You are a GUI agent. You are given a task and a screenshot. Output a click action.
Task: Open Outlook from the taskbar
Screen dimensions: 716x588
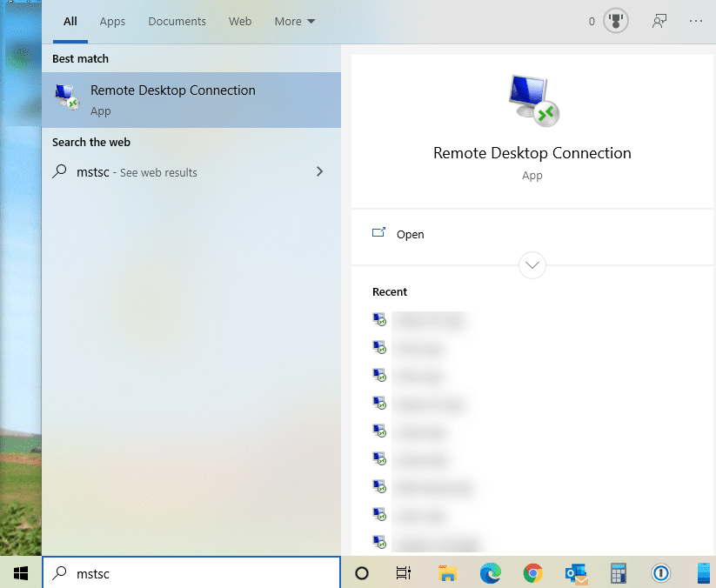click(575, 573)
